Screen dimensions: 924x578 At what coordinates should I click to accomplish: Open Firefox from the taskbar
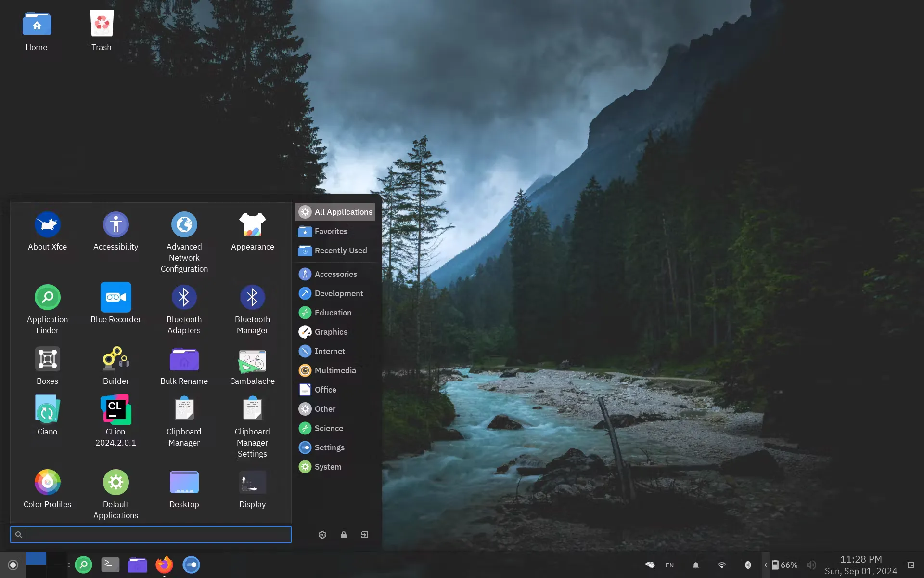coord(164,565)
